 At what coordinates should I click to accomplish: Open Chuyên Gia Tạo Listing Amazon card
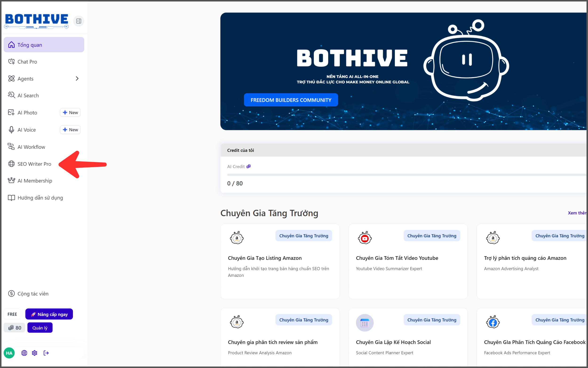click(x=280, y=262)
